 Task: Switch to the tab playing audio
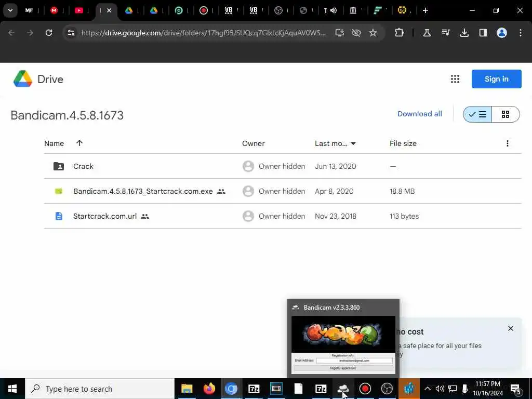click(330, 10)
